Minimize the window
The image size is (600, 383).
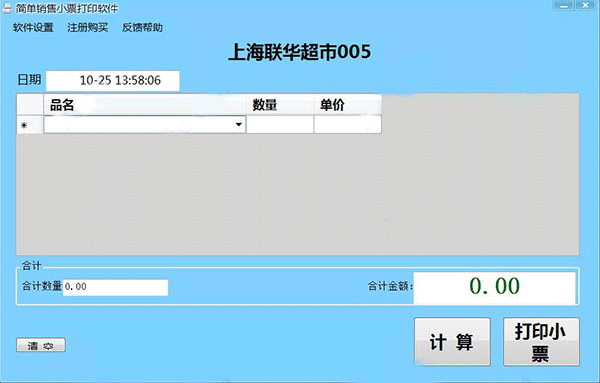click(x=564, y=5)
